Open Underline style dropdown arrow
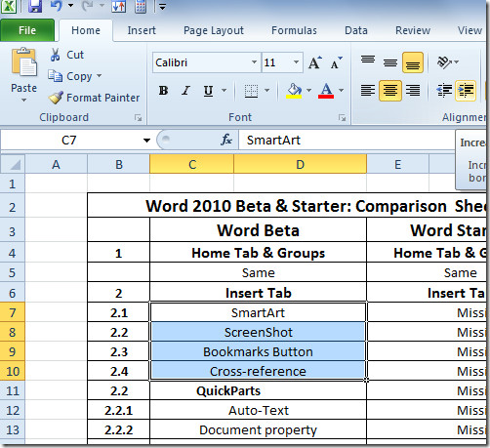Image resolution: width=490 pixels, height=448 pixels. [224, 91]
